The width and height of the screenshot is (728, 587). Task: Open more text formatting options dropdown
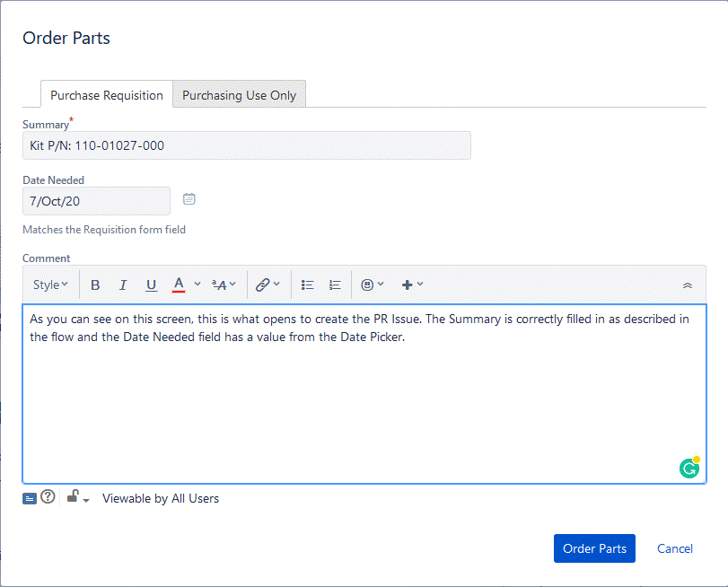click(x=224, y=285)
